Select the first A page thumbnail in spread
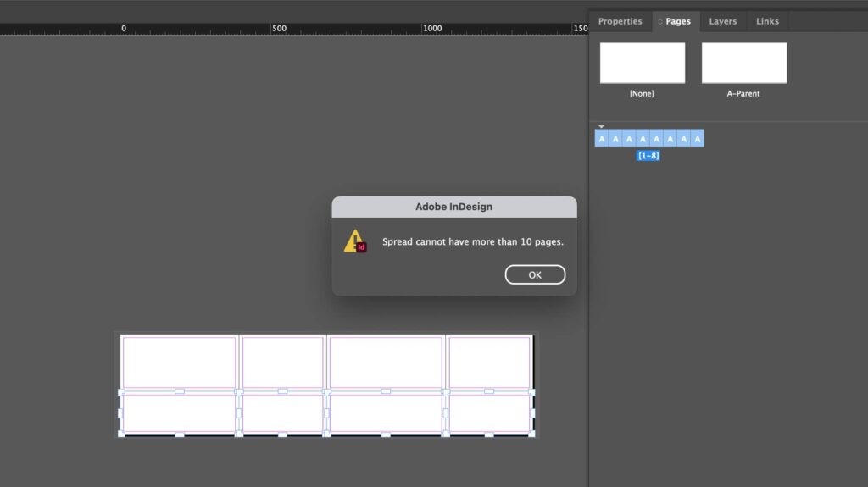868x487 pixels. point(602,138)
